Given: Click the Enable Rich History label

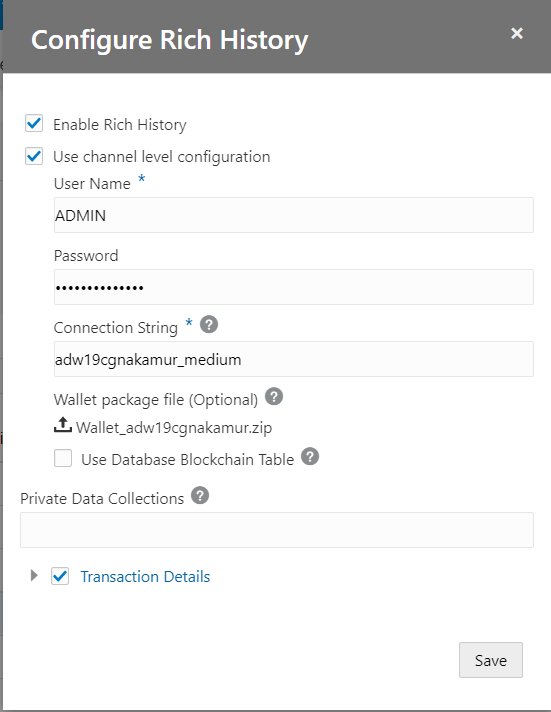Looking at the screenshot, I should point(120,124).
